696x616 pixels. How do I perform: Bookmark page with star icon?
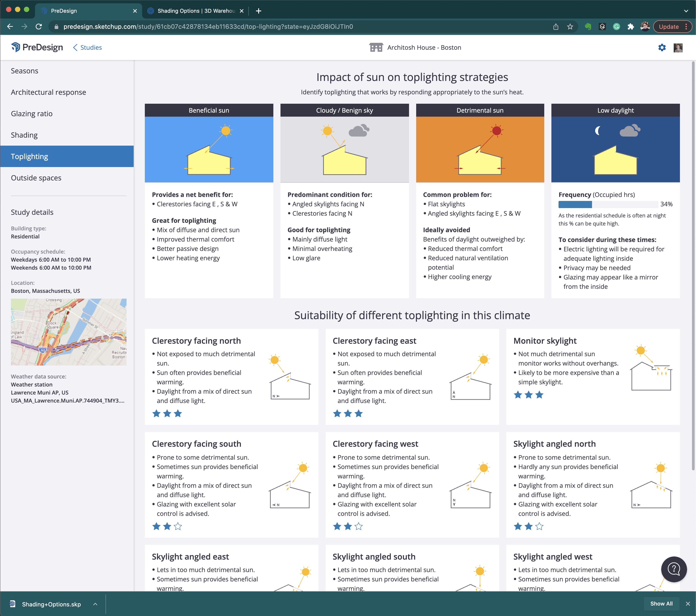570,27
